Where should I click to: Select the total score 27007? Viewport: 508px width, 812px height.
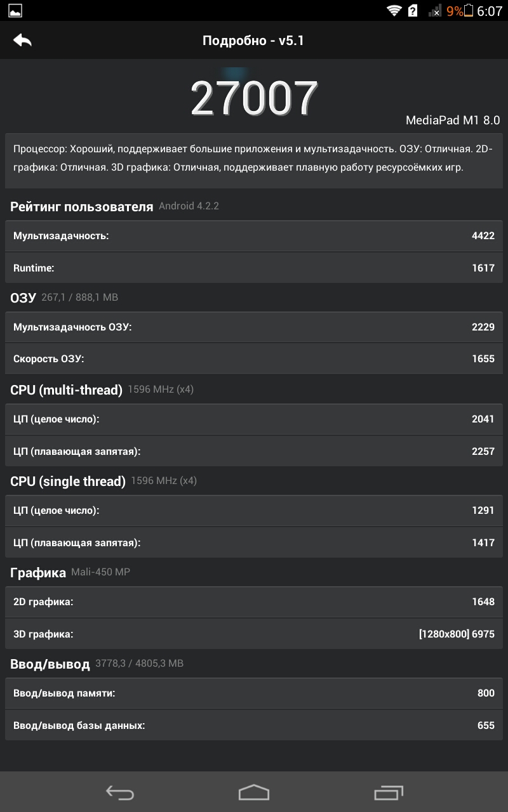point(254,98)
